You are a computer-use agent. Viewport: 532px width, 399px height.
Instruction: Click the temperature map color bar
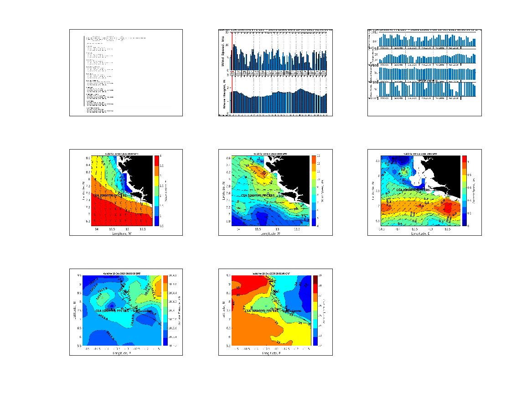tap(314, 310)
